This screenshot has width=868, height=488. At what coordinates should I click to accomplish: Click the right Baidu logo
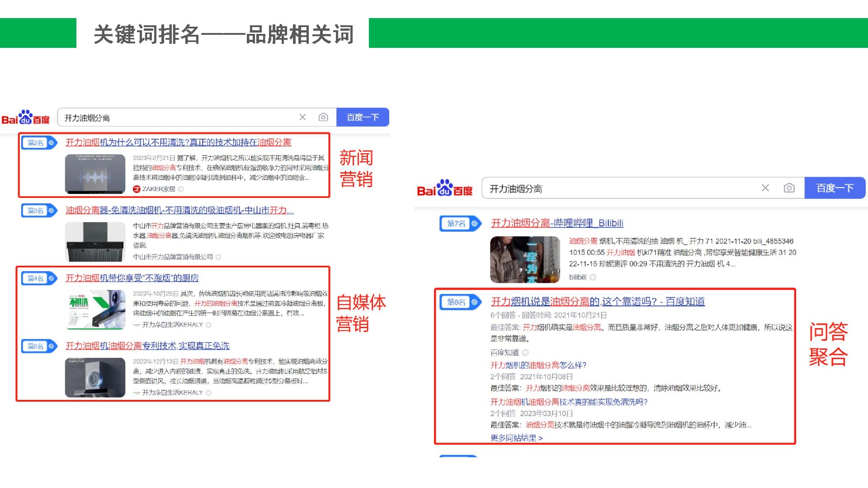click(x=444, y=189)
